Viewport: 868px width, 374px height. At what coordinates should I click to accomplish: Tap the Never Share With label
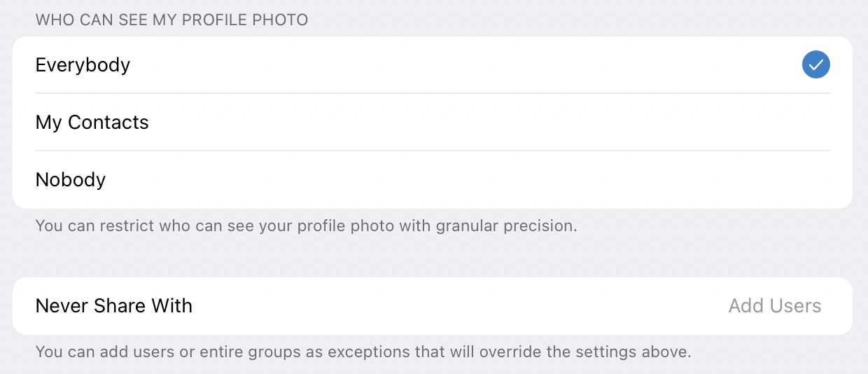click(x=114, y=306)
